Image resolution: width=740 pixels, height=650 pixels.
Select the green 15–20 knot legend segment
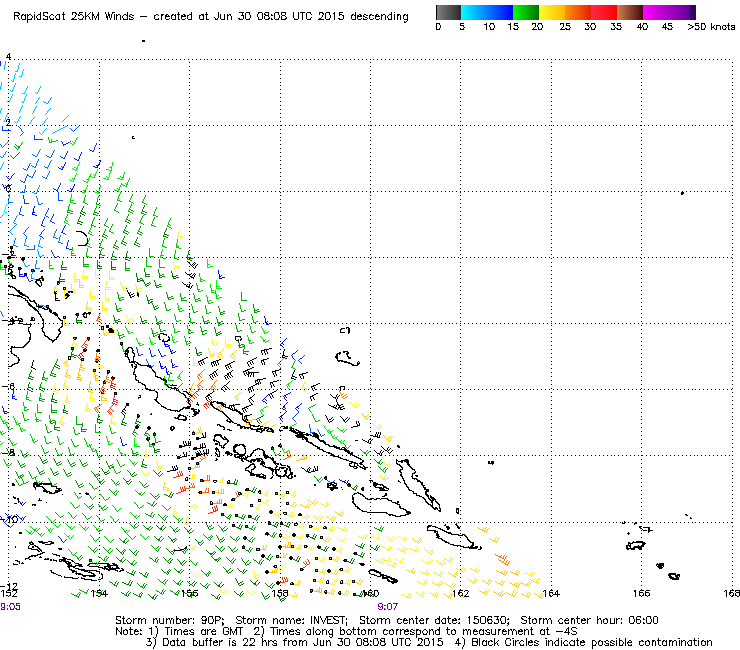pos(526,12)
